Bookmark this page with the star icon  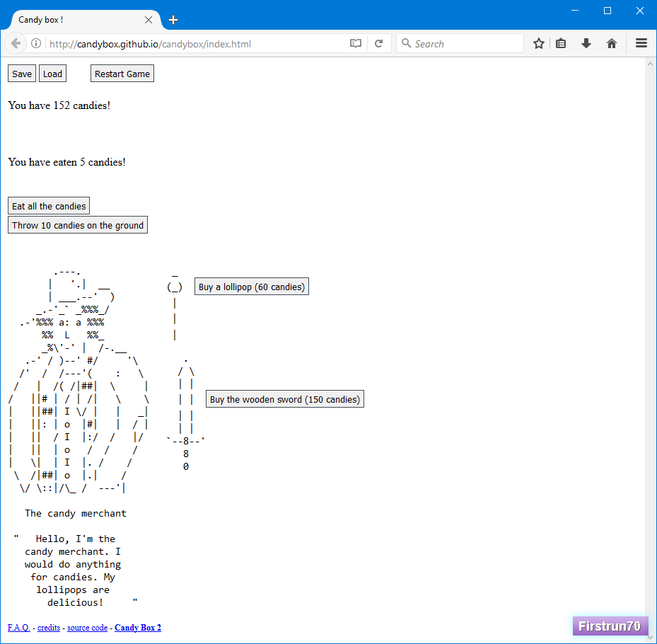pos(539,44)
